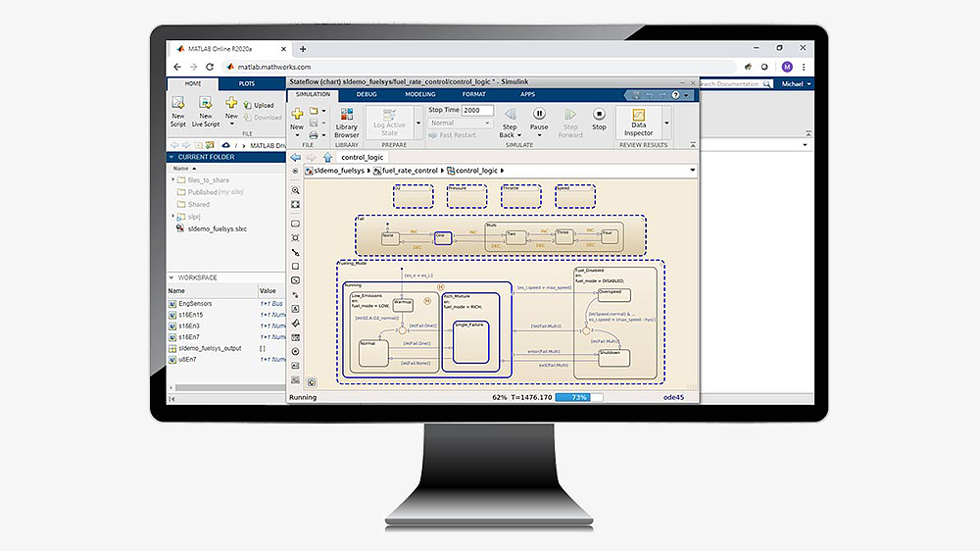980x551 pixels.
Task: Click the New Live Script icon
Action: [x=205, y=103]
